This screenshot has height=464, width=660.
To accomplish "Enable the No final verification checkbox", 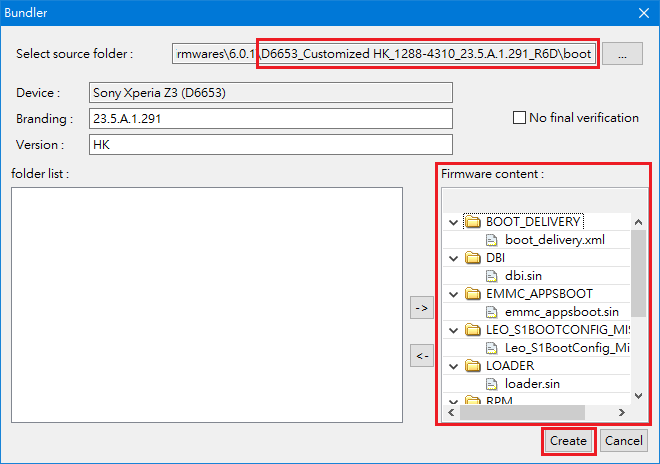I will (x=519, y=117).
